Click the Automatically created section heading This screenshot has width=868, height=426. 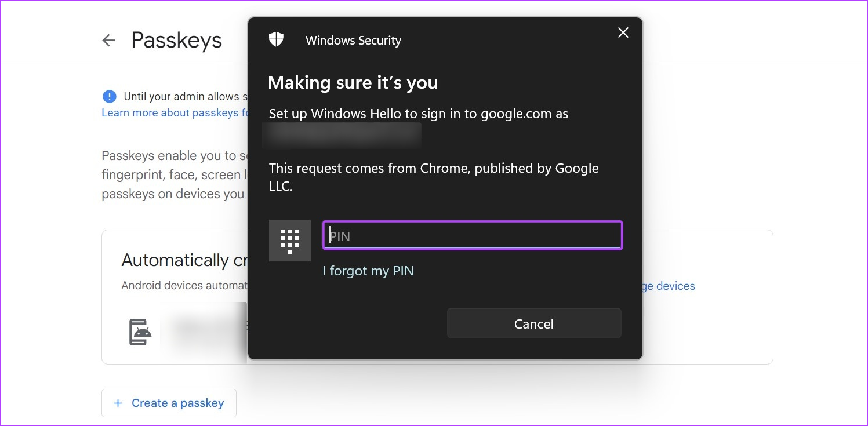[x=184, y=260]
